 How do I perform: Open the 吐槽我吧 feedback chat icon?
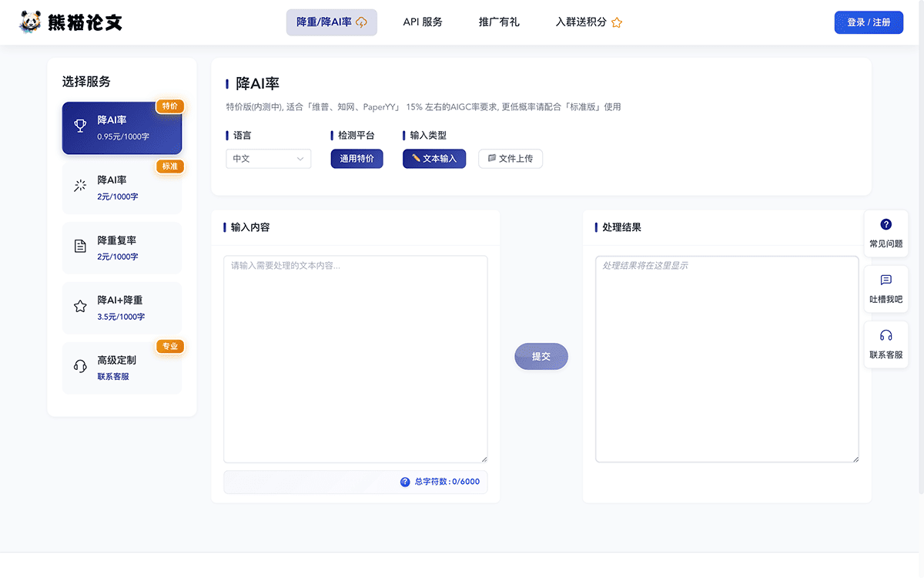click(x=885, y=281)
